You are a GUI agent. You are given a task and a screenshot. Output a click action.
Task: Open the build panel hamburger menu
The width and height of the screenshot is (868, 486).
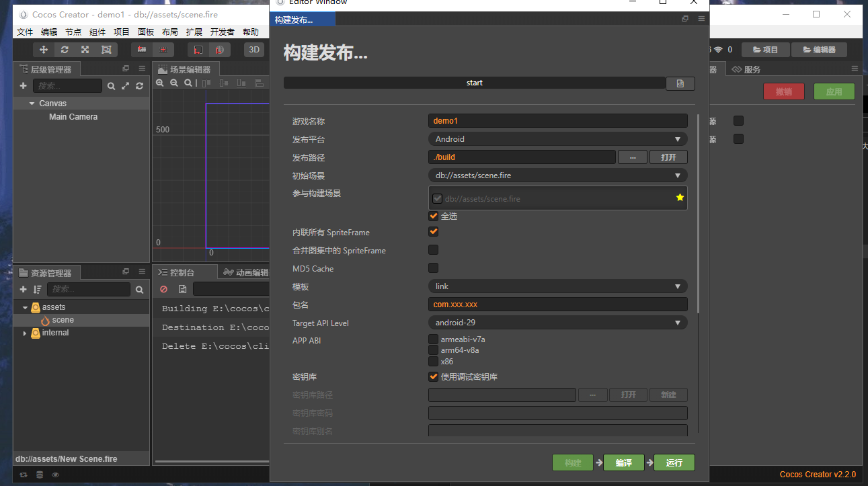point(701,19)
